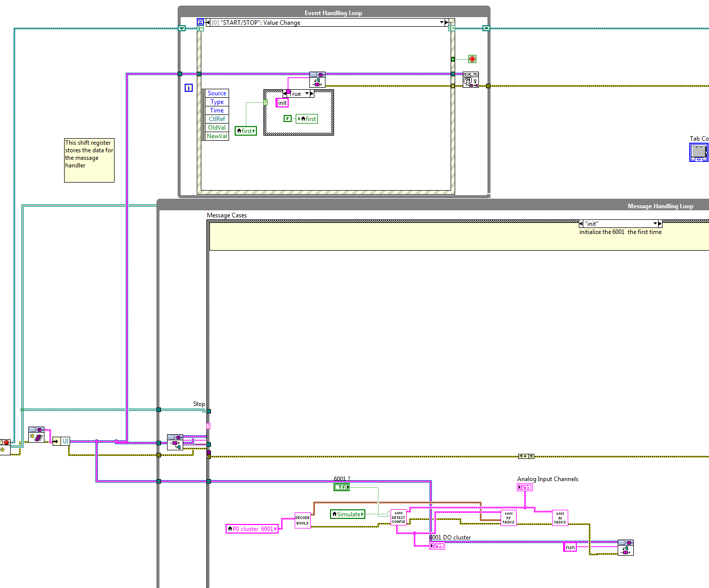Click the P0 cluster 6001 local variable

252,529
